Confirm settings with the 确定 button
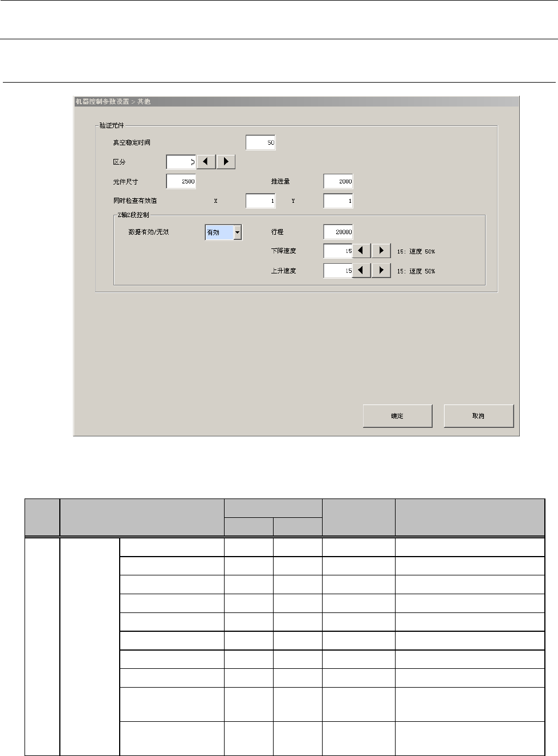This screenshot has width=558, height=756. [398, 416]
